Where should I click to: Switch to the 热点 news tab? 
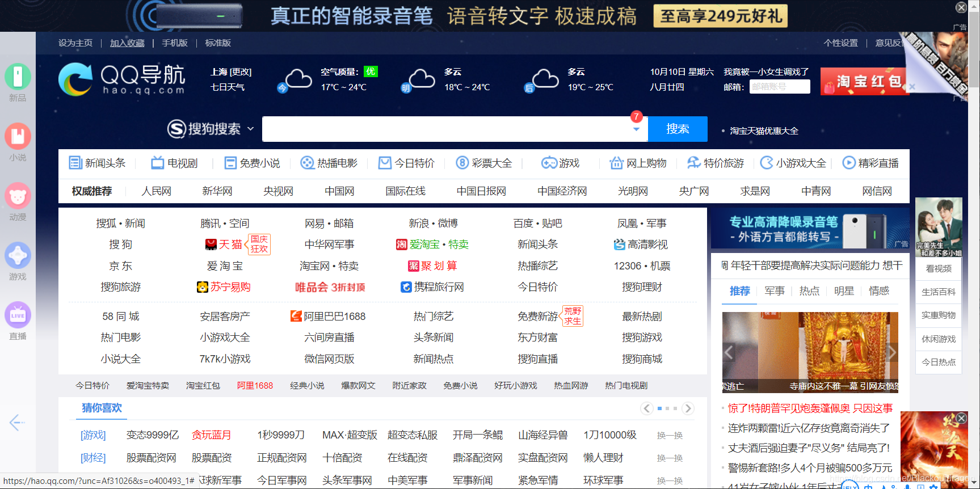click(x=809, y=291)
